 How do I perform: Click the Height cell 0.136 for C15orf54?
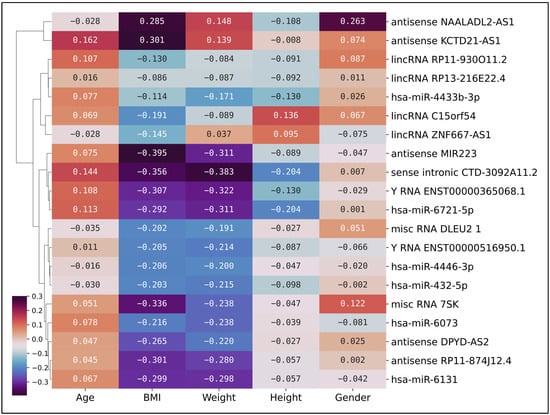286,116
